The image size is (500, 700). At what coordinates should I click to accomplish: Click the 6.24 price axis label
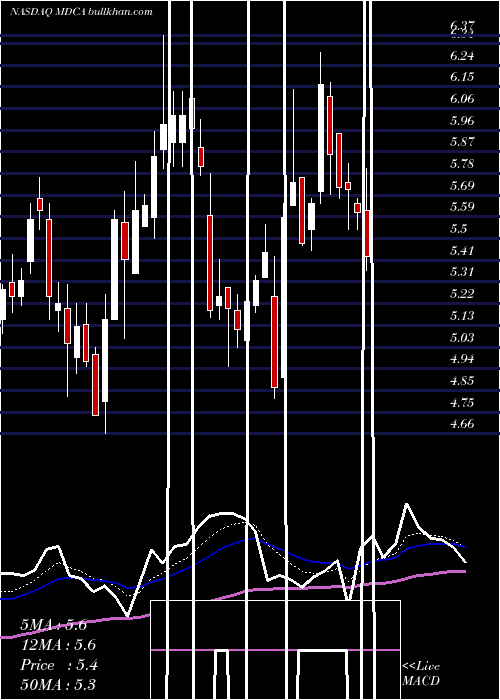(462, 55)
